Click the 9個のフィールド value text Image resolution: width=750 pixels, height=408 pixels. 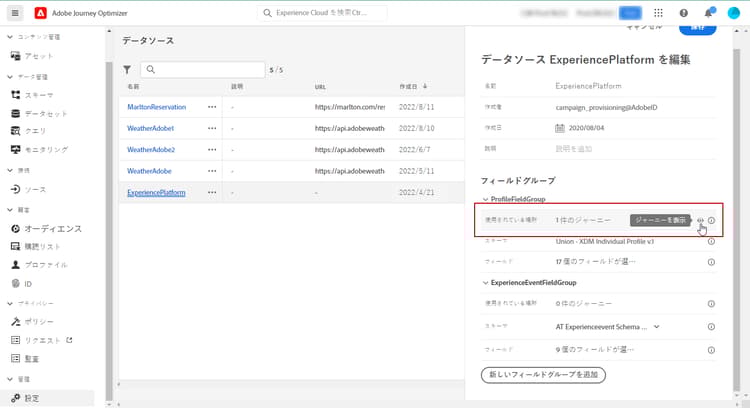[x=595, y=350]
